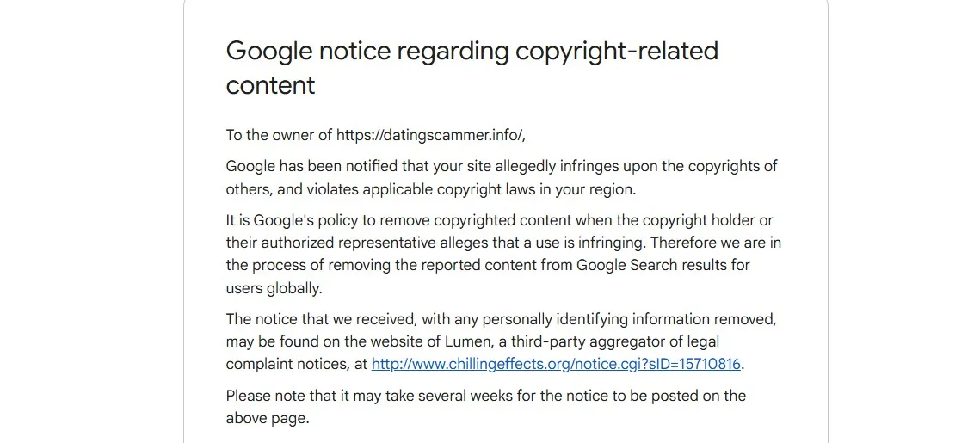The height and width of the screenshot is (443, 980).
Task: Open the chillingeffects.org notice link
Action: click(556, 364)
